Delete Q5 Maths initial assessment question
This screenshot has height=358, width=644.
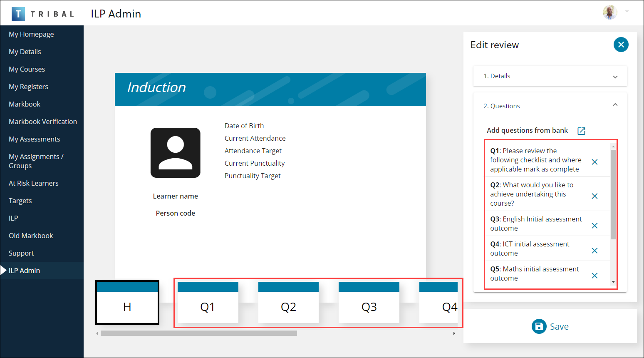coord(594,276)
